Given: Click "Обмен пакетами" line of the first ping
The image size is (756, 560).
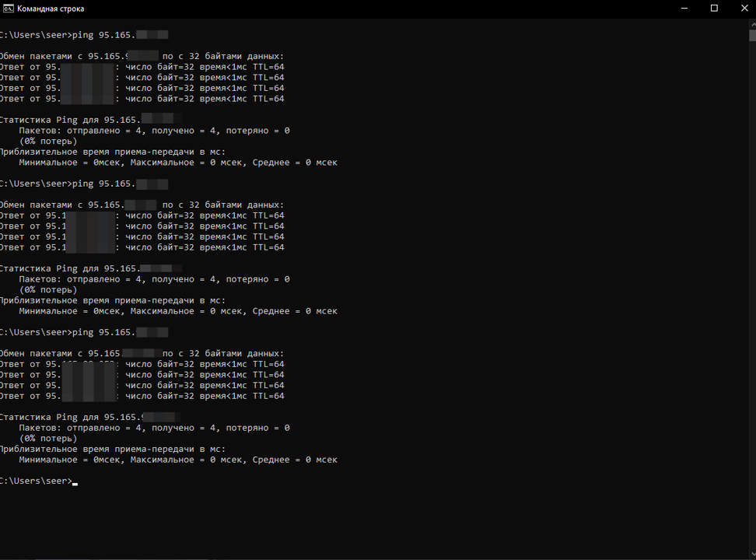Looking at the screenshot, I should pos(142,56).
